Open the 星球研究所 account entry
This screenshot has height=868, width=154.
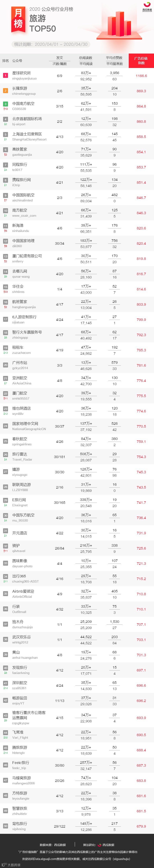coord(22,73)
